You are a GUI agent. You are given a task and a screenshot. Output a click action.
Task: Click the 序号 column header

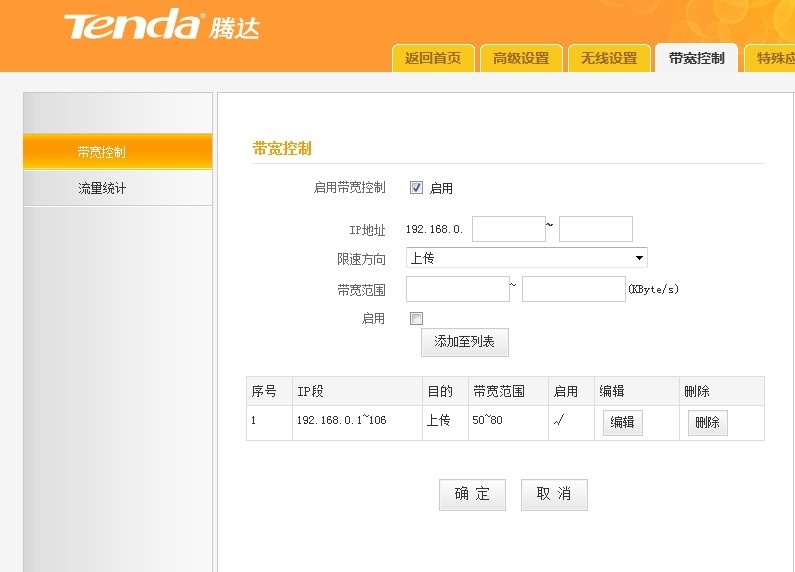[269, 391]
